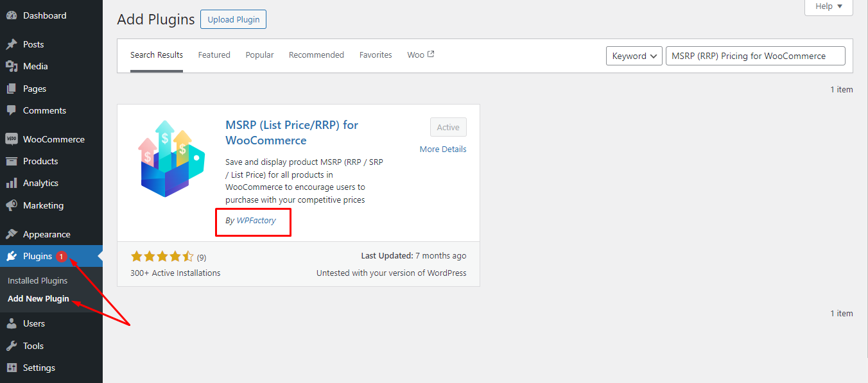Screen dimensions: 868x383
Task: Expand the Help dropdown
Action: [x=829, y=6]
